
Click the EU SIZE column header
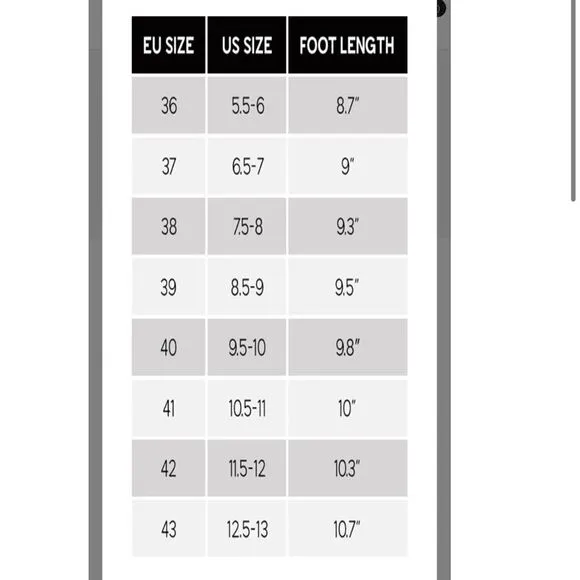tap(168, 45)
